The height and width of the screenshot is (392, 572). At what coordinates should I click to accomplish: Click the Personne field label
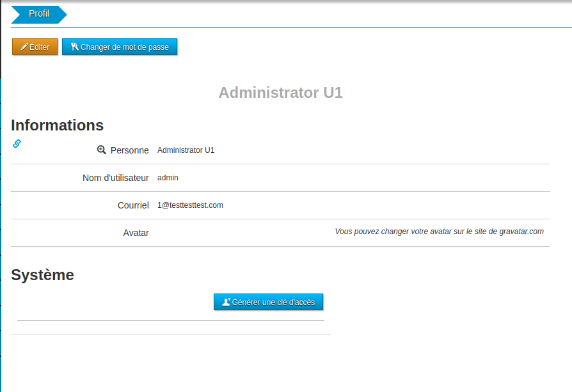click(x=129, y=150)
